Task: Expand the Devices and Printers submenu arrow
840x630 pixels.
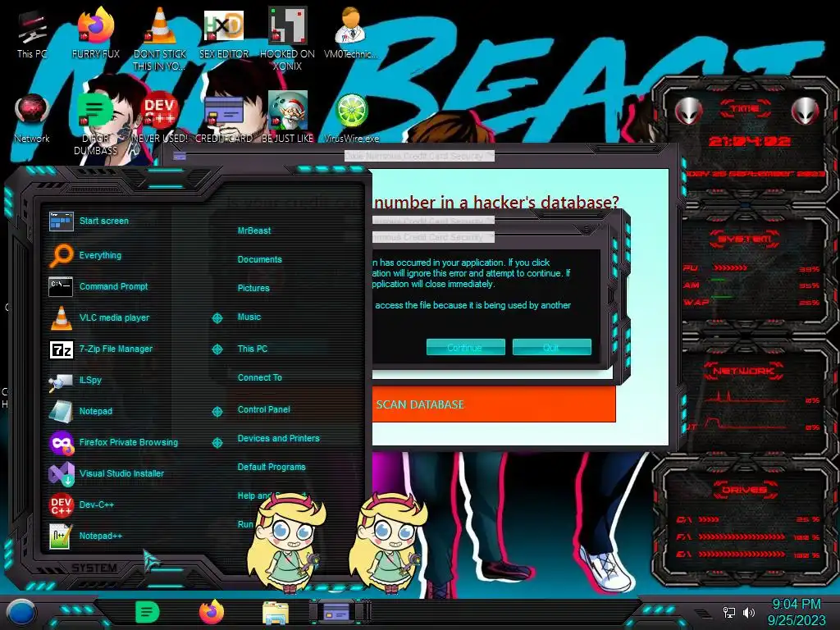Action: pyautogui.click(x=217, y=442)
